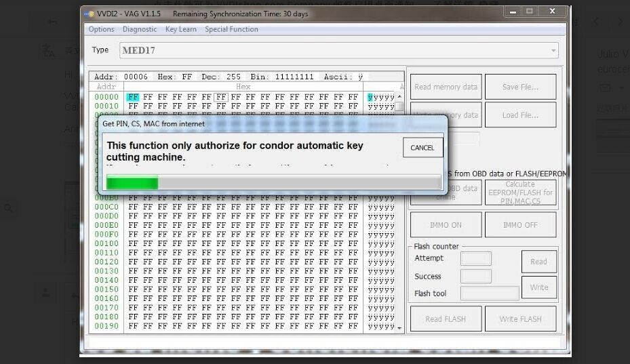
Task: Click the Read memory data button
Action: 446,87
